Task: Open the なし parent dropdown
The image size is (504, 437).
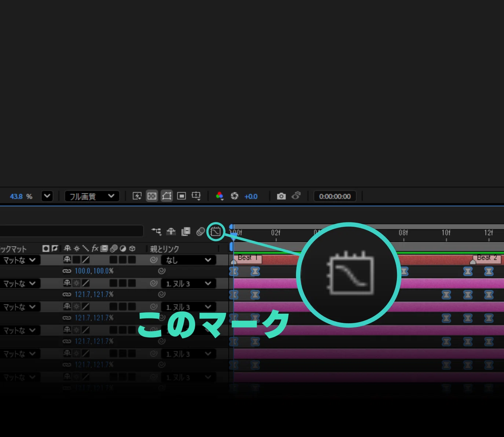Action: [x=188, y=260]
